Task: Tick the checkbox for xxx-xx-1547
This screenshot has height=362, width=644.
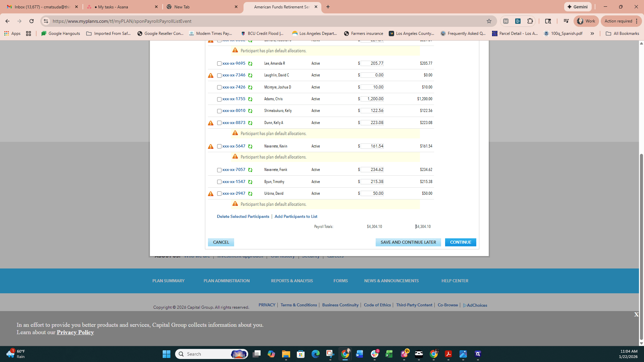Action: click(219, 182)
